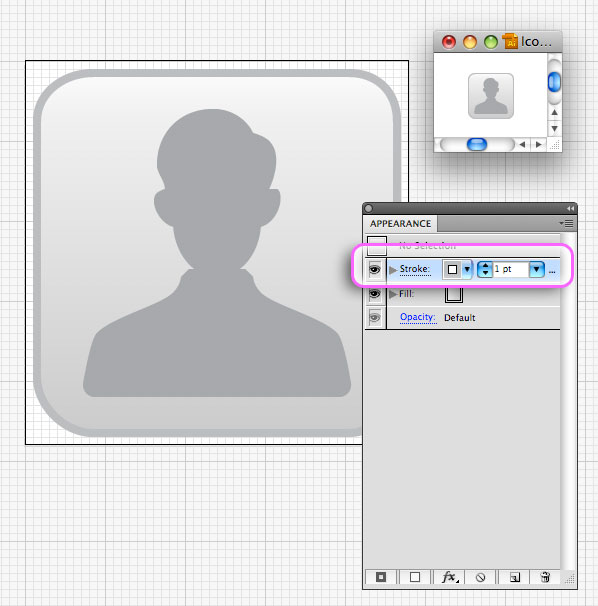Open the stroke color swatch dropdown arrow
The image size is (598, 606).
(x=467, y=269)
